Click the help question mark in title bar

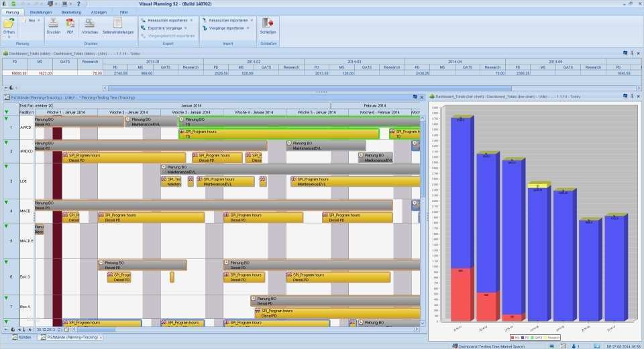point(78,4)
